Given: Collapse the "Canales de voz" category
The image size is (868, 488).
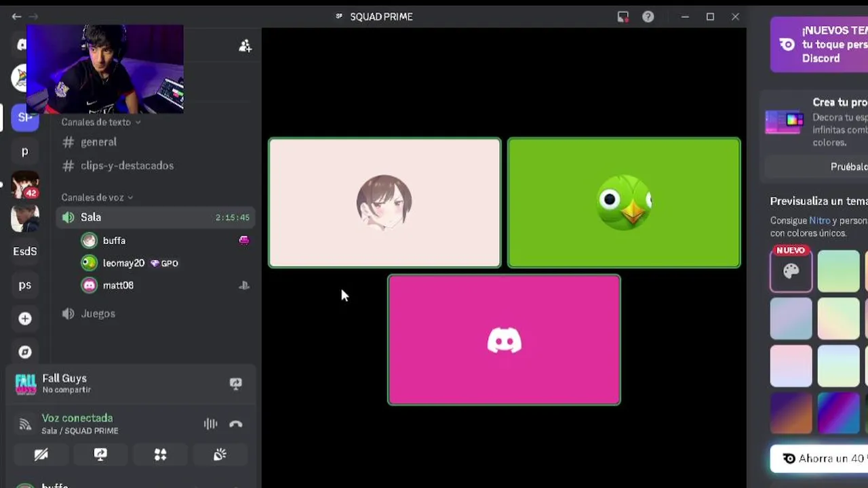Looking at the screenshot, I should 97,197.
